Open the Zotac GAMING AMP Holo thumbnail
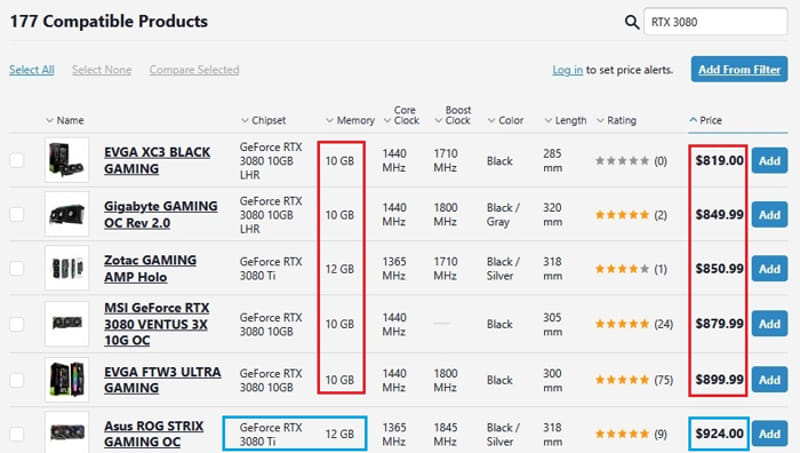Screen dimensions: 800x453 click(x=67, y=268)
